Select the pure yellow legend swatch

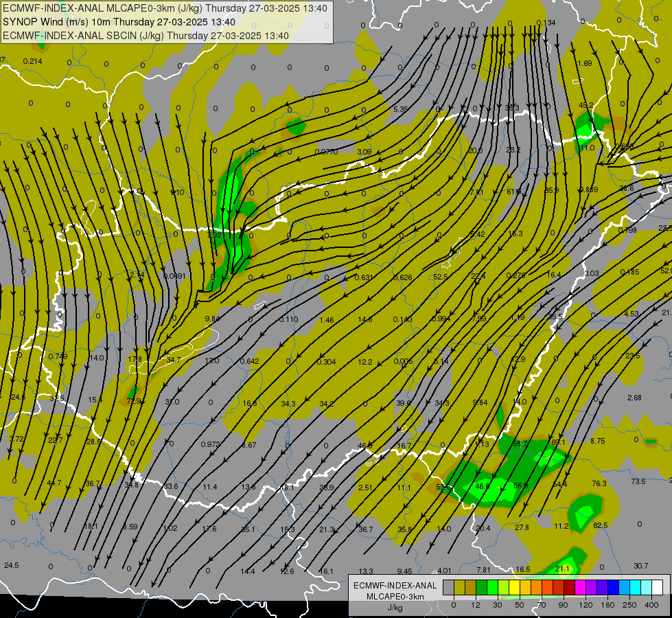click(x=514, y=587)
